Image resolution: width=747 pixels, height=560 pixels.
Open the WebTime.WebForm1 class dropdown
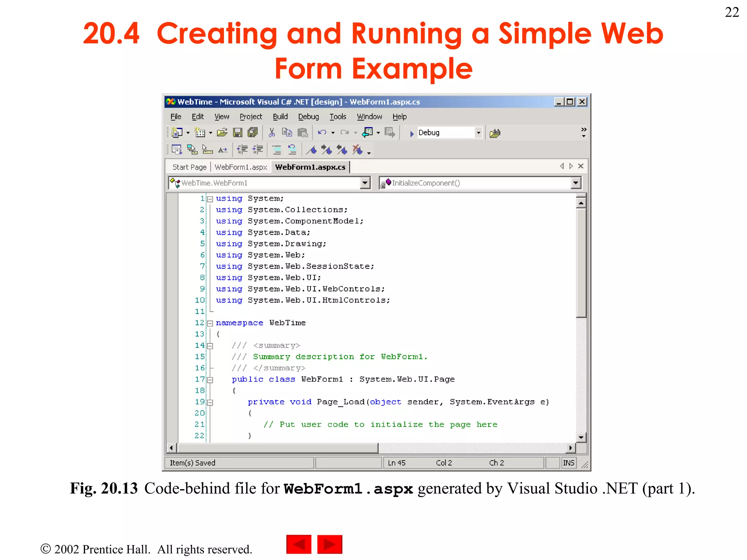coord(365,183)
